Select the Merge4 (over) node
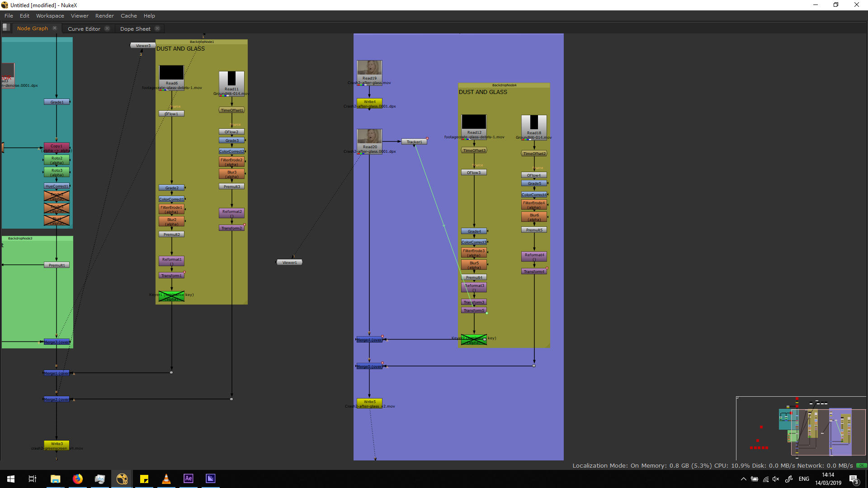Screen dimensions: 868x488 click(x=369, y=340)
